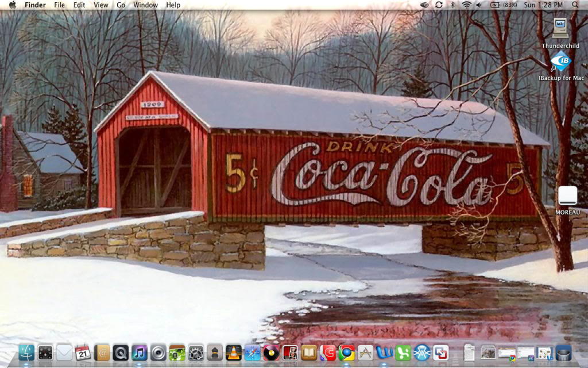Restore minimized iTunes window in Dock

coord(526,353)
